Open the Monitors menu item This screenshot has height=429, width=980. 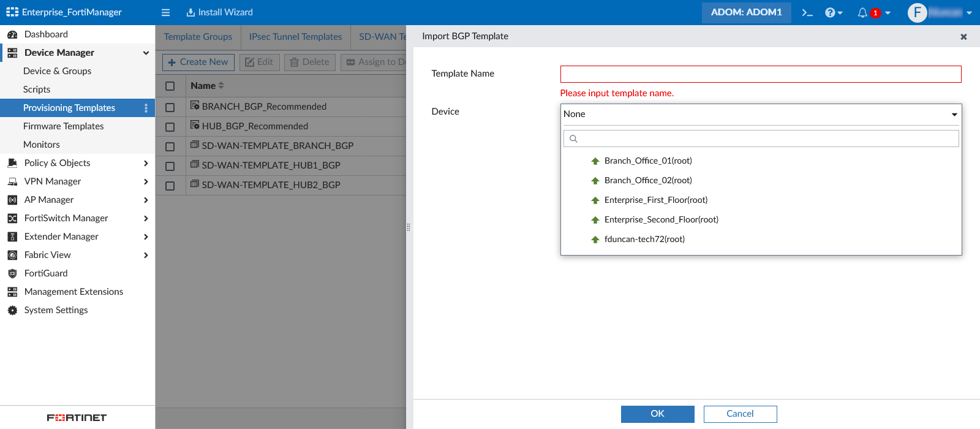pos(42,145)
